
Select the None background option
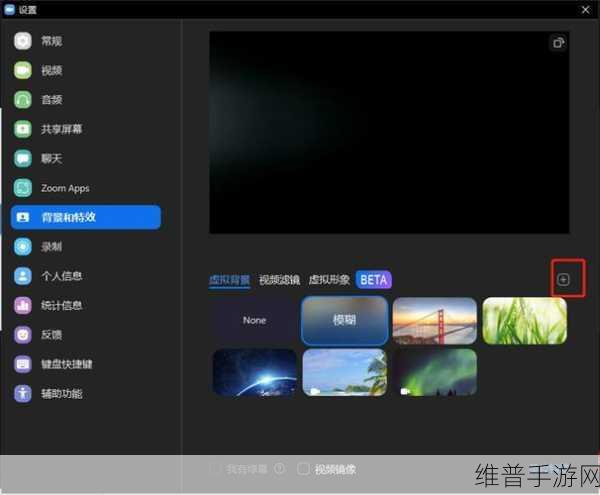[x=254, y=321]
